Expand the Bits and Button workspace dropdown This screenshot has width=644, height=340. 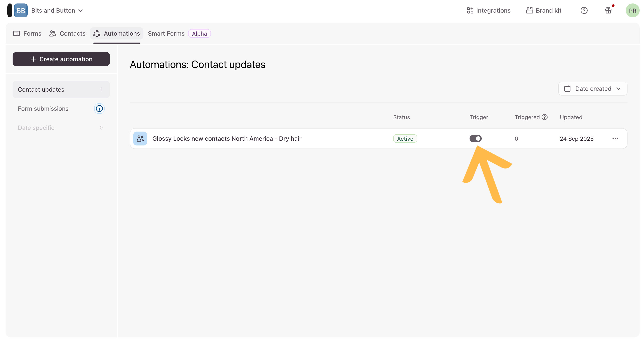(80, 10)
